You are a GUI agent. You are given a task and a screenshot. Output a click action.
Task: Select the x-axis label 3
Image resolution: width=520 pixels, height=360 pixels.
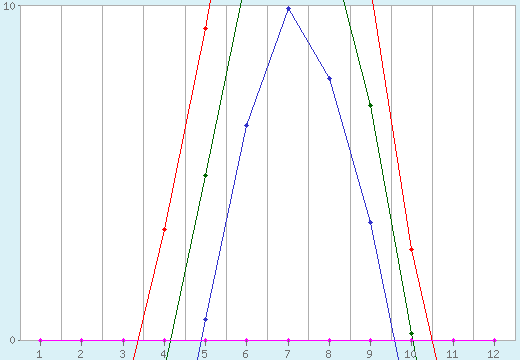pos(122,354)
